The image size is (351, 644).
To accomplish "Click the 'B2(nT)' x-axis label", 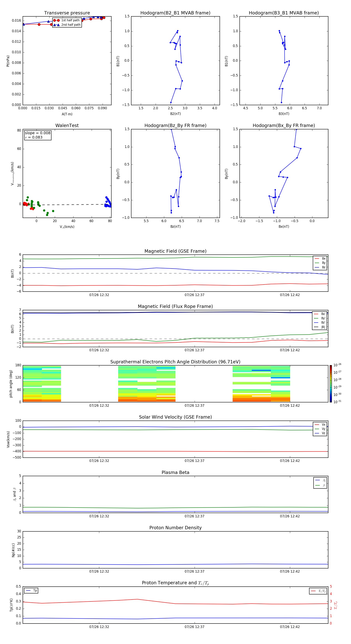I will click(x=175, y=114).
